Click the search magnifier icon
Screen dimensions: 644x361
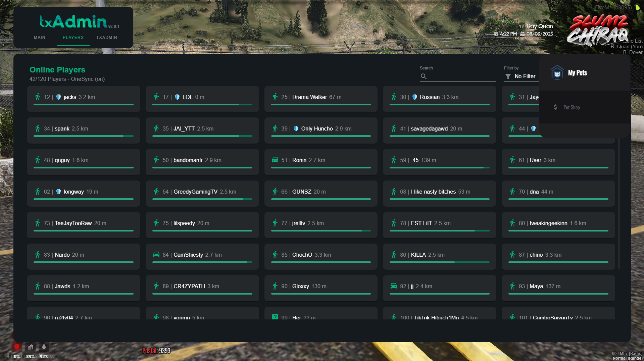pos(424,76)
